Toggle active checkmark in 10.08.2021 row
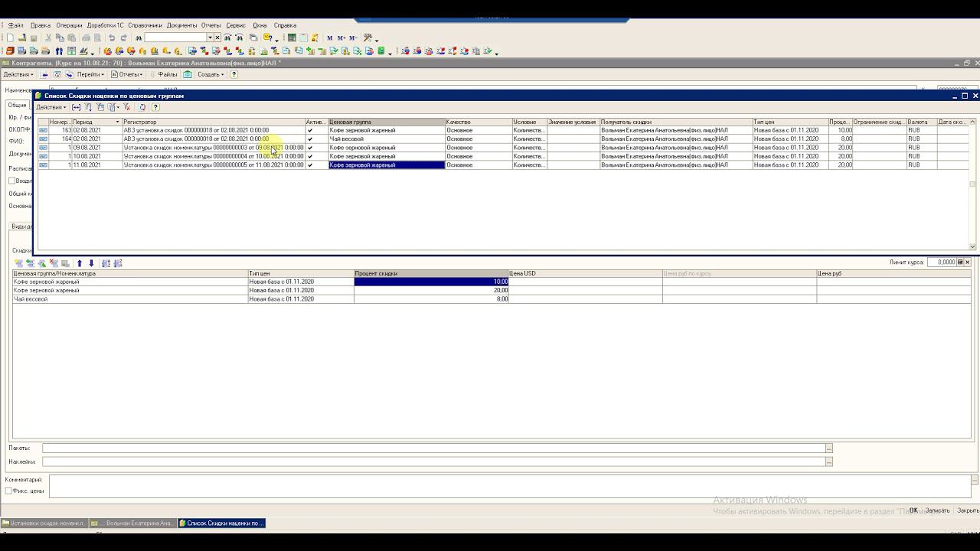 (310, 156)
